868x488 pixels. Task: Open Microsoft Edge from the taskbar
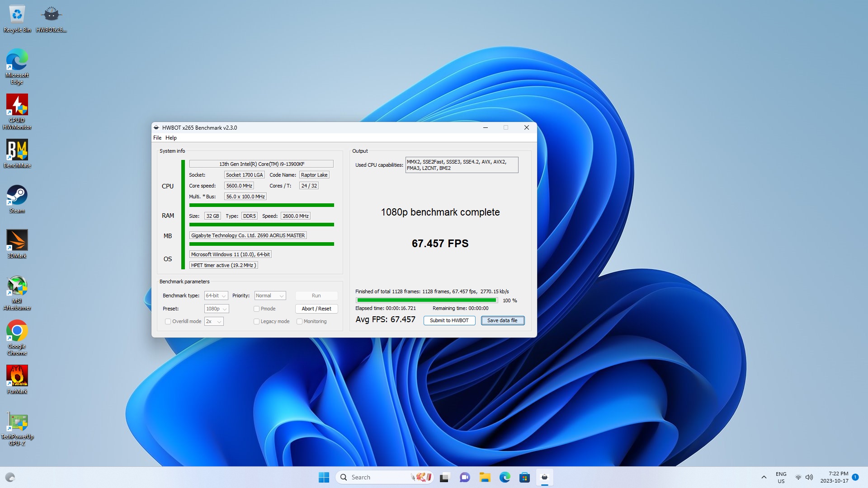(505, 477)
